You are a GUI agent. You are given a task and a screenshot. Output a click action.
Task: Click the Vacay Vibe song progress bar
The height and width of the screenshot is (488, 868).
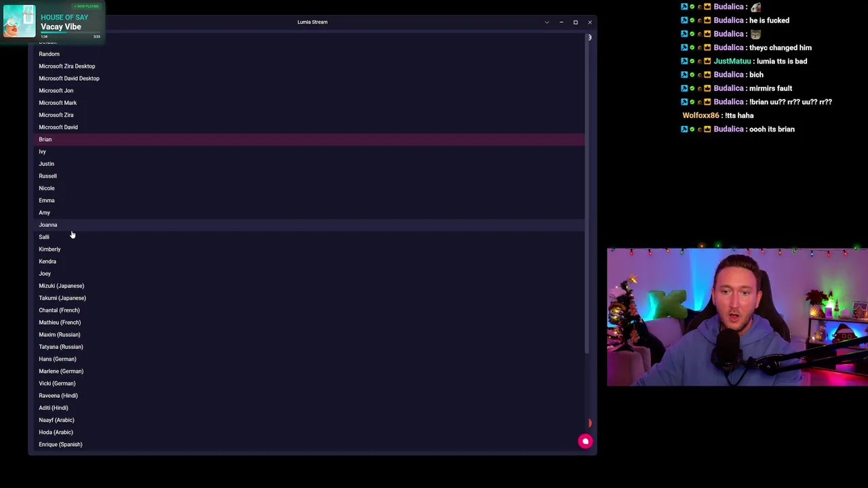pyautogui.click(x=71, y=33)
